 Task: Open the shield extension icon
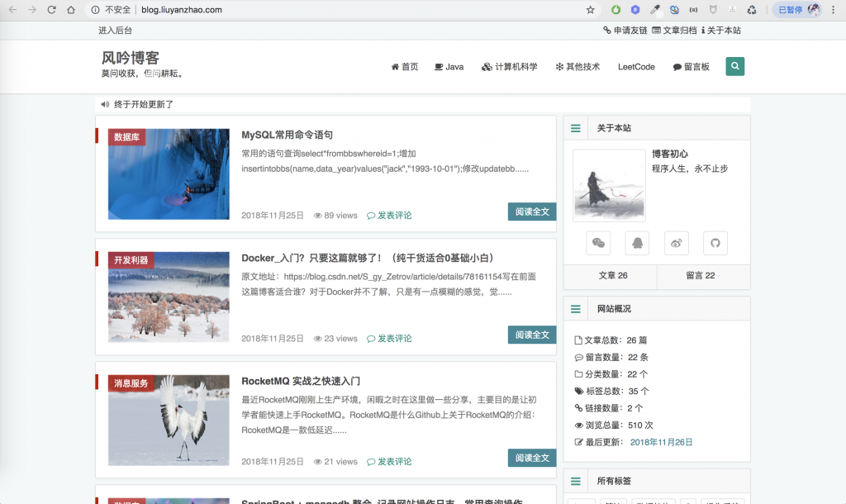click(713, 10)
